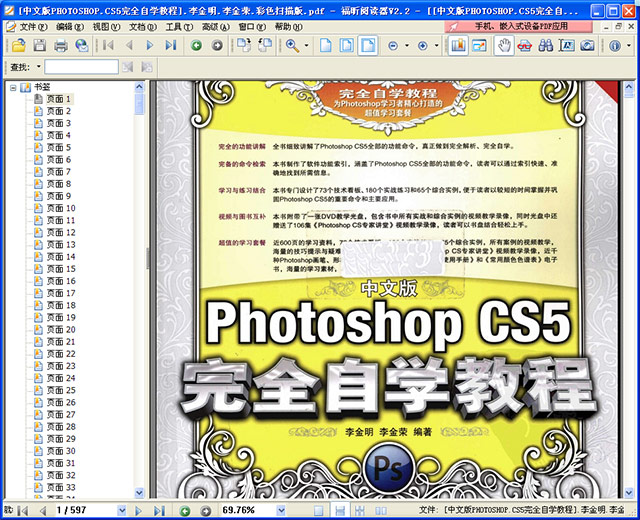Click bookmark panel scrollbar down arrow
The height and width of the screenshot is (520, 640).
coord(139,493)
